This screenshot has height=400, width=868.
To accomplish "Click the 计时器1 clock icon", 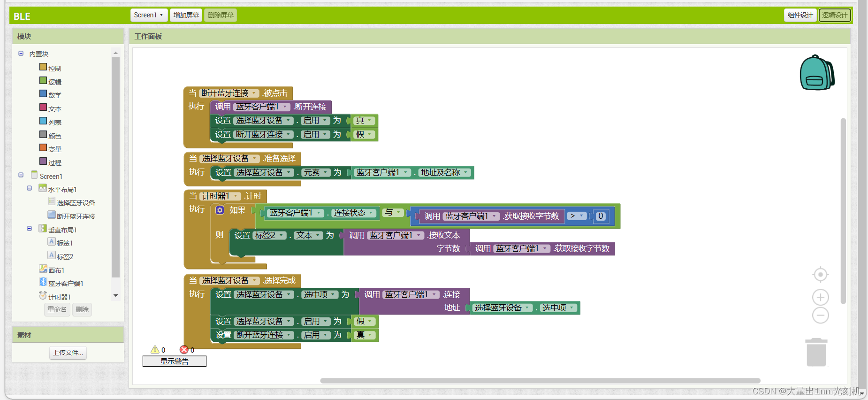I will point(43,296).
